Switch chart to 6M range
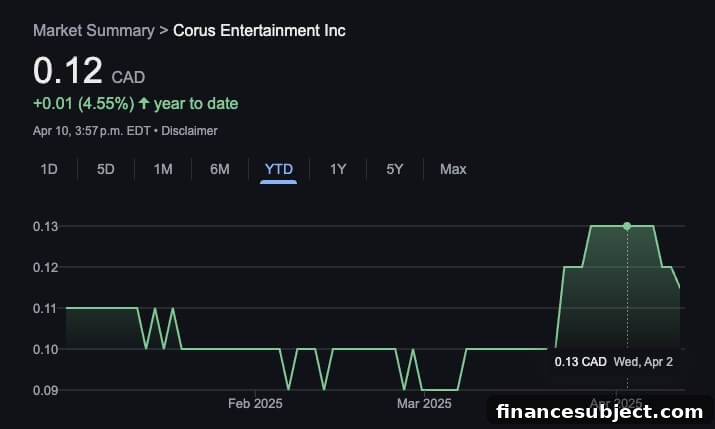This screenshot has width=715, height=429. pyautogui.click(x=219, y=170)
